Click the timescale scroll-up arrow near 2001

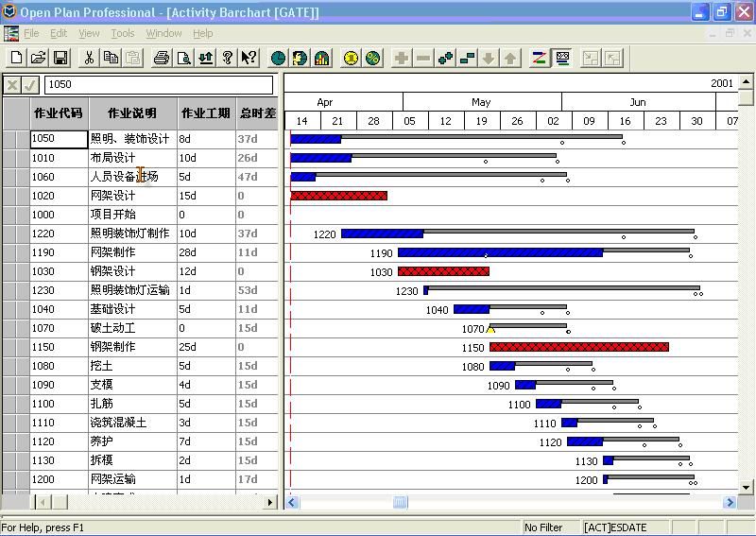pos(746,83)
